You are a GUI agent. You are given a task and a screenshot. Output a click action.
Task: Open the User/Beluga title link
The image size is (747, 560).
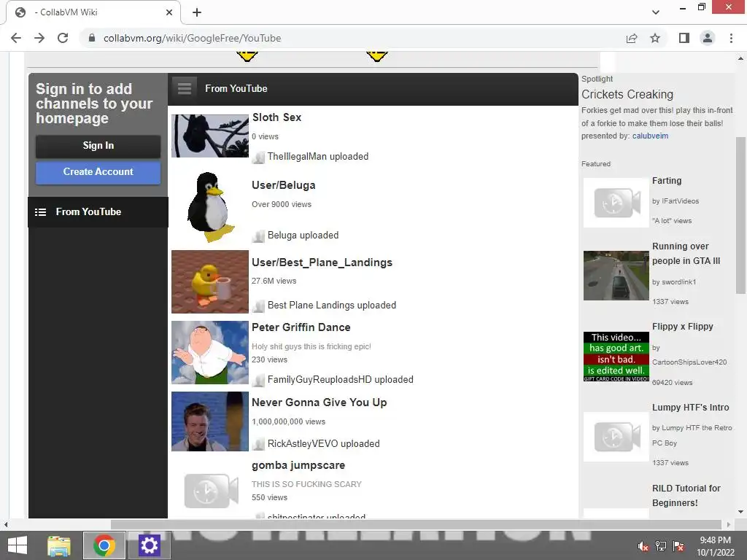(x=284, y=185)
